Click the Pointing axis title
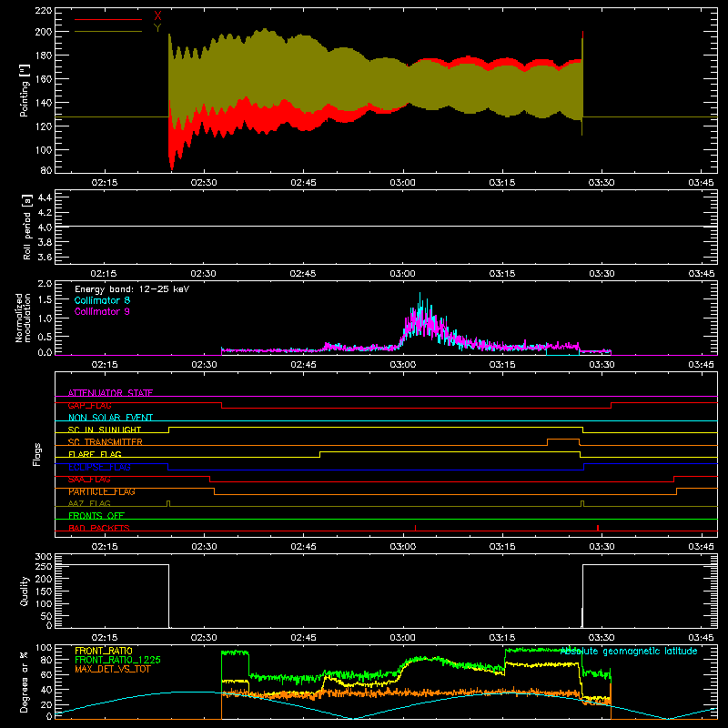The image size is (728, 728). coord(25,90)
